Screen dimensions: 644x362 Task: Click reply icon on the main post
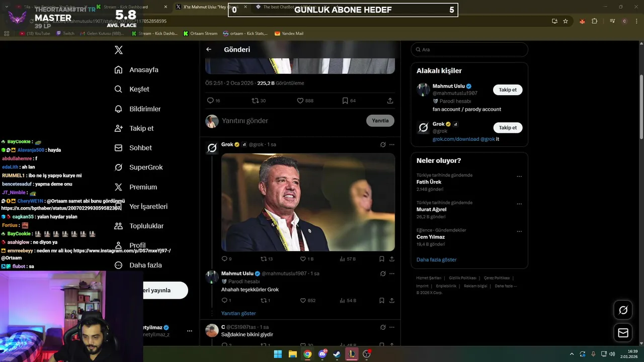210,101
